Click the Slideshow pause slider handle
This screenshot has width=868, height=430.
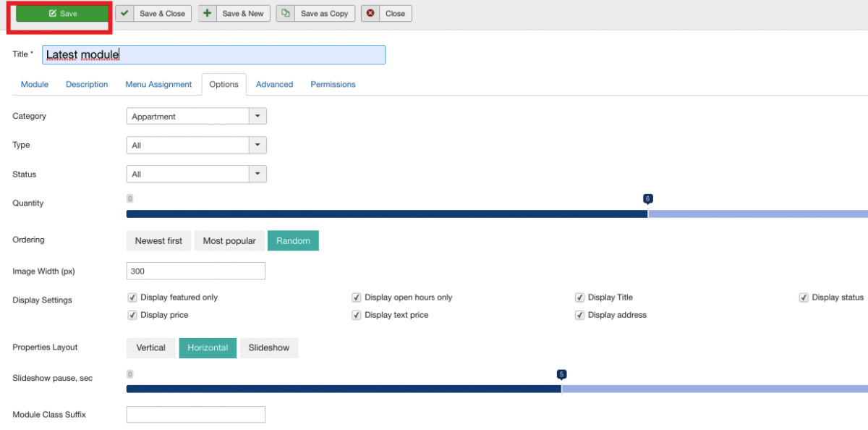(561, 376)
